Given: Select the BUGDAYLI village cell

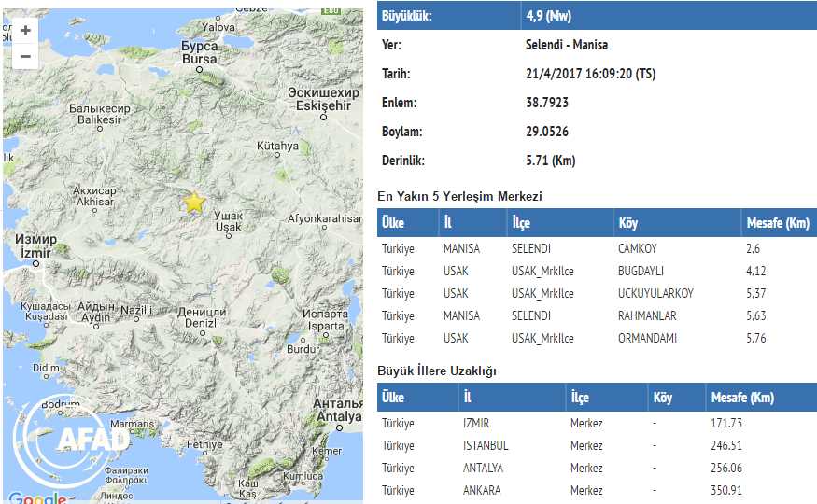Looking at the screenshot, I should point(642,272).
